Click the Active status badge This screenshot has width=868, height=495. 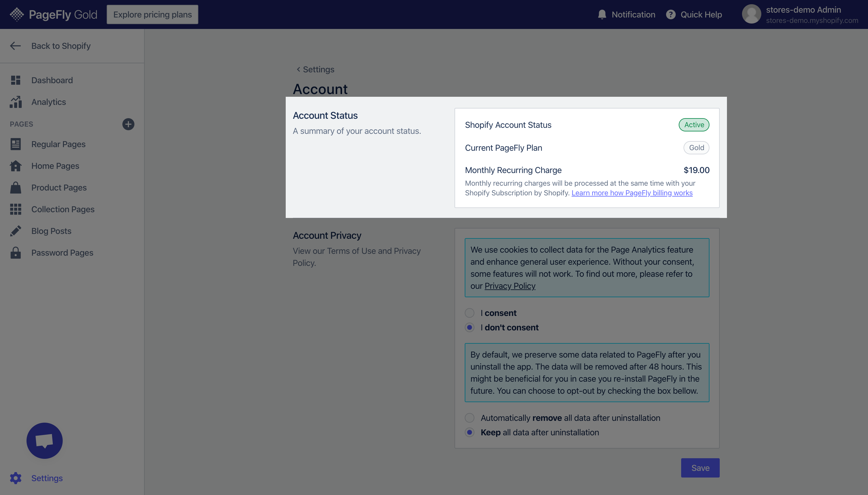click(x=694, y=125)
